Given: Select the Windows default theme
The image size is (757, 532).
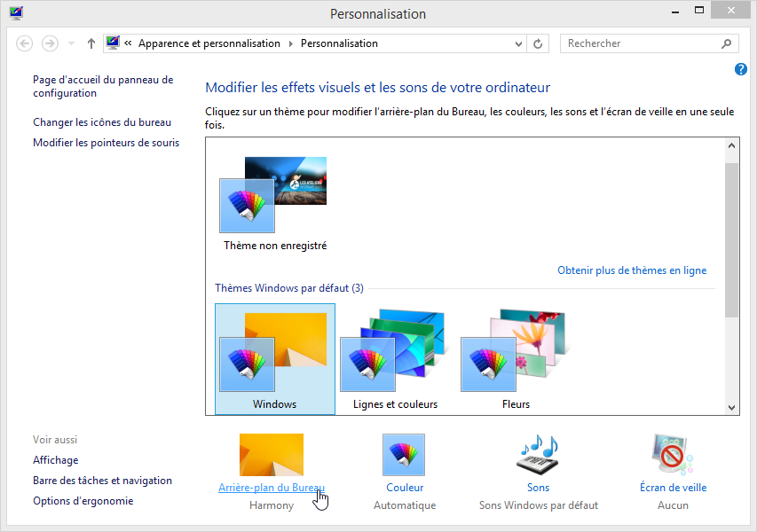Looking at the screenshot, I should click(x=275, y=359).
